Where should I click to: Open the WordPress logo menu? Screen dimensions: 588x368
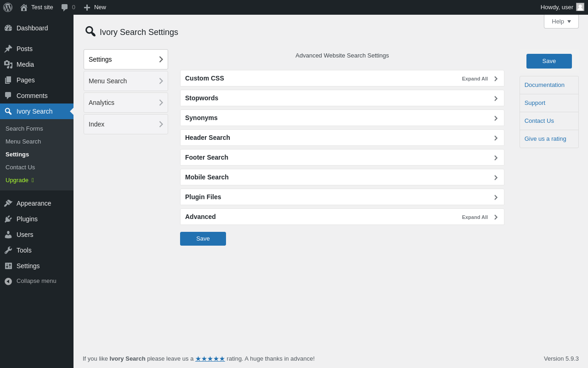(8, 7)
